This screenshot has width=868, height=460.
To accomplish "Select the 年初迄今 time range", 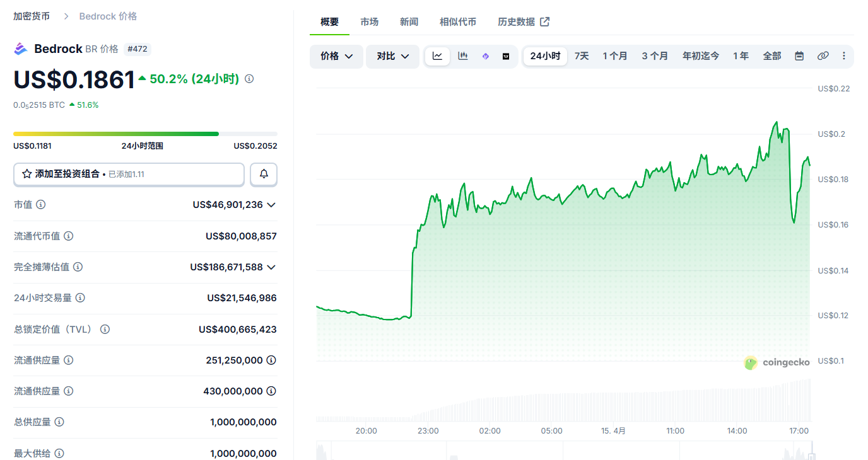I will pos(700,56).
